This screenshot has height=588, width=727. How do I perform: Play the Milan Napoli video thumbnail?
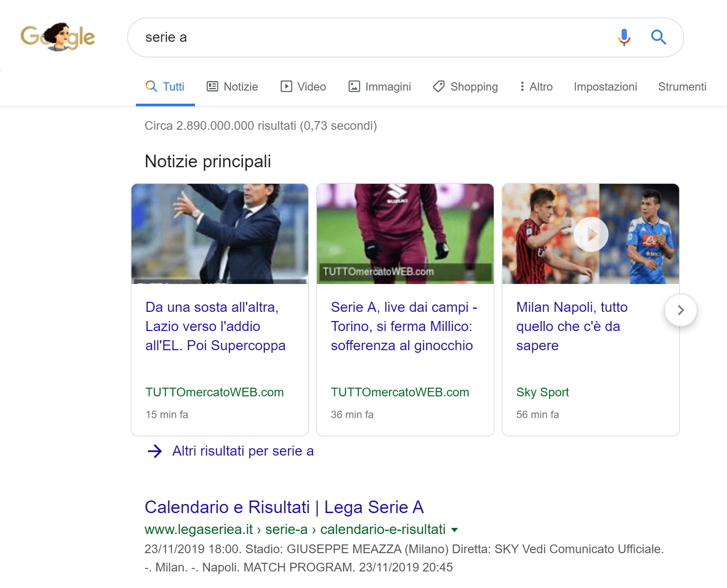click(x=591, y=234)
